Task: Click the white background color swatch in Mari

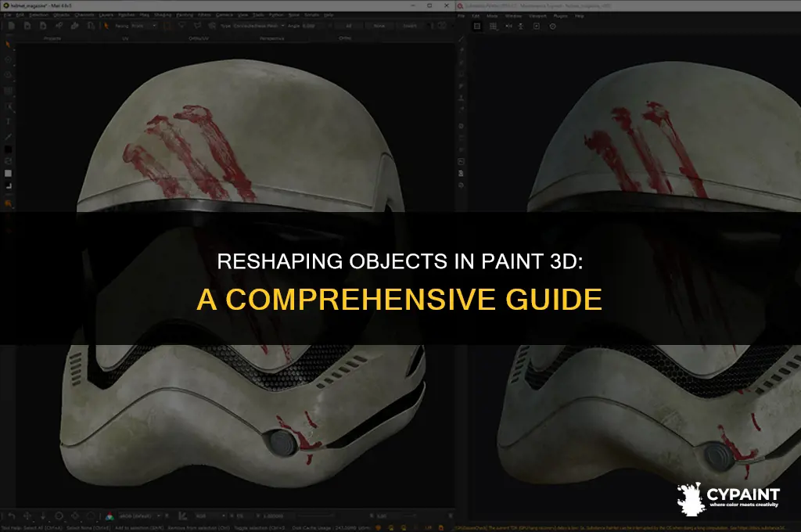Action: click(x=8, y=173)
